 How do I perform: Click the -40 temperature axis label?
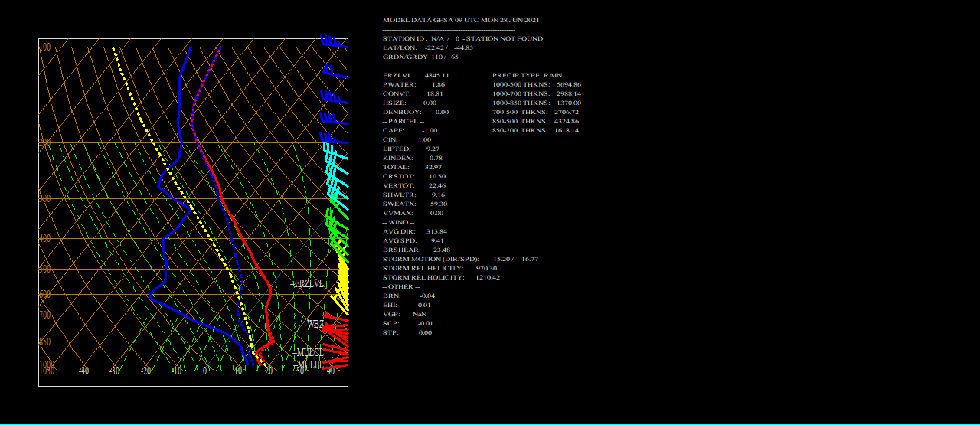pos(83,371)
